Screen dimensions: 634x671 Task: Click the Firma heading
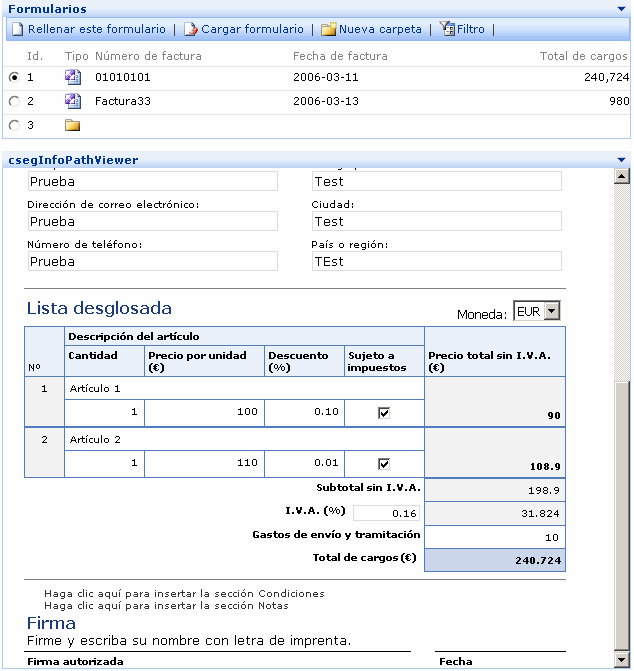tap(51, 623)
